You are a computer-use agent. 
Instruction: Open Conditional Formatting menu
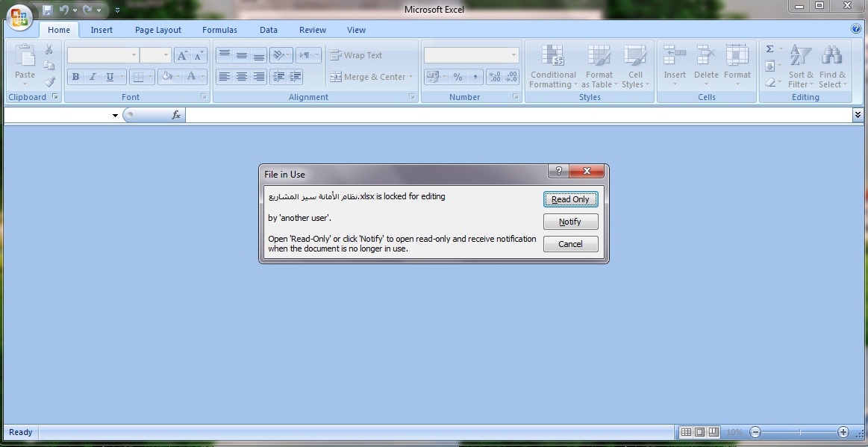(553, 66)
